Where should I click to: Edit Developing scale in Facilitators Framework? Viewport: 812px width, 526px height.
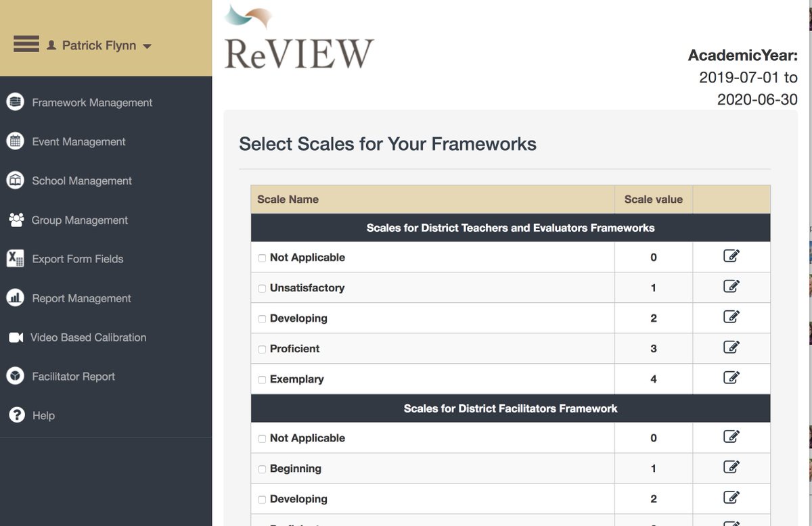(731, 498)
